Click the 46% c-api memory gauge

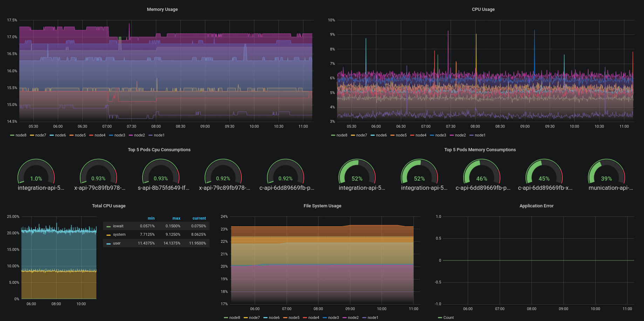tap(482, 174)
